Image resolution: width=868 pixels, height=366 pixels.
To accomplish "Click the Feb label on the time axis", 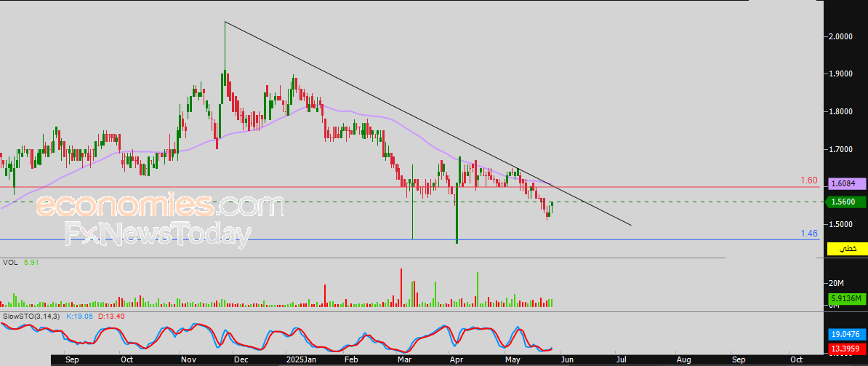I will [352, 360].
